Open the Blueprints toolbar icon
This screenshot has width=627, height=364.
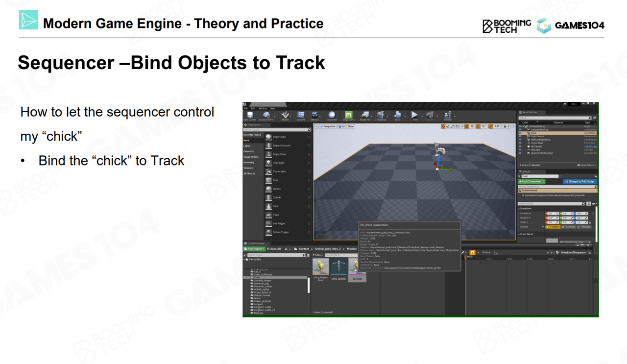(365, 116)
